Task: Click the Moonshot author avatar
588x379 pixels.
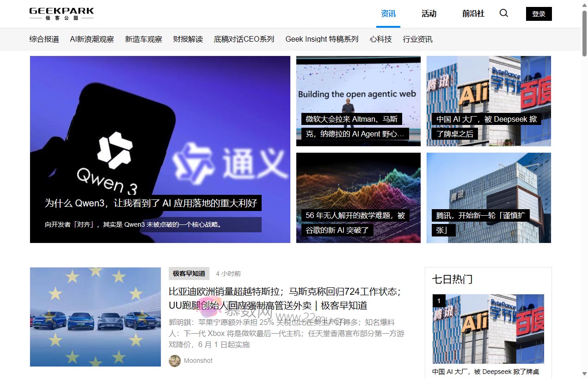Action: (175, 360)
